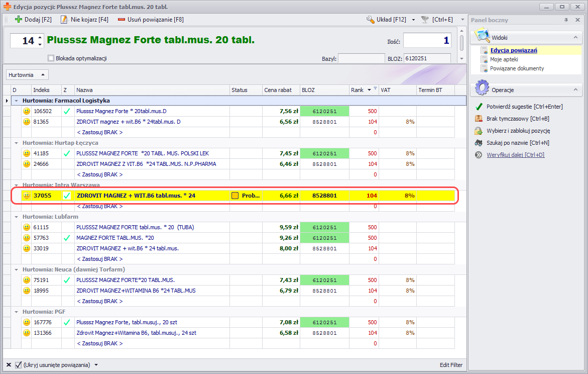
Task: Click the binoculars Szukaj po nazwie icon
Action: coord(479,143)
